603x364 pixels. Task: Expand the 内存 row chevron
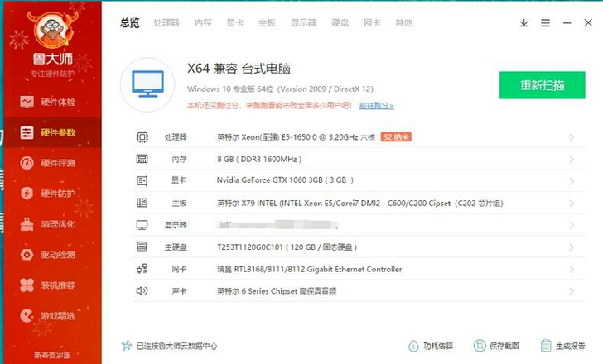(572, 159)
